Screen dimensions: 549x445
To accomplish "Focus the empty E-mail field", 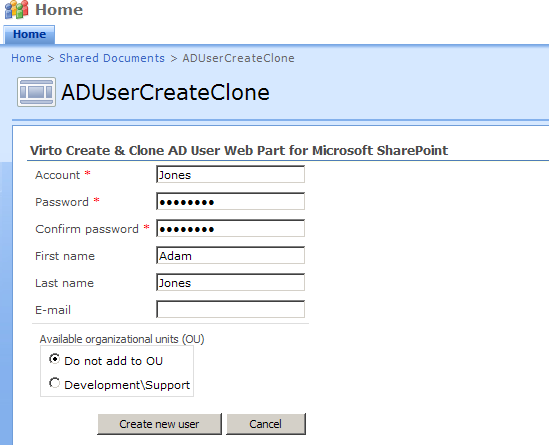I will pyautogui.click(x=230, y=310).
